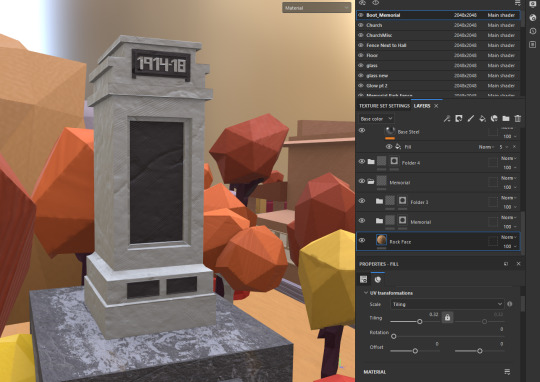Add a folder using the Layers toolbar folder icon

[506, 119]
